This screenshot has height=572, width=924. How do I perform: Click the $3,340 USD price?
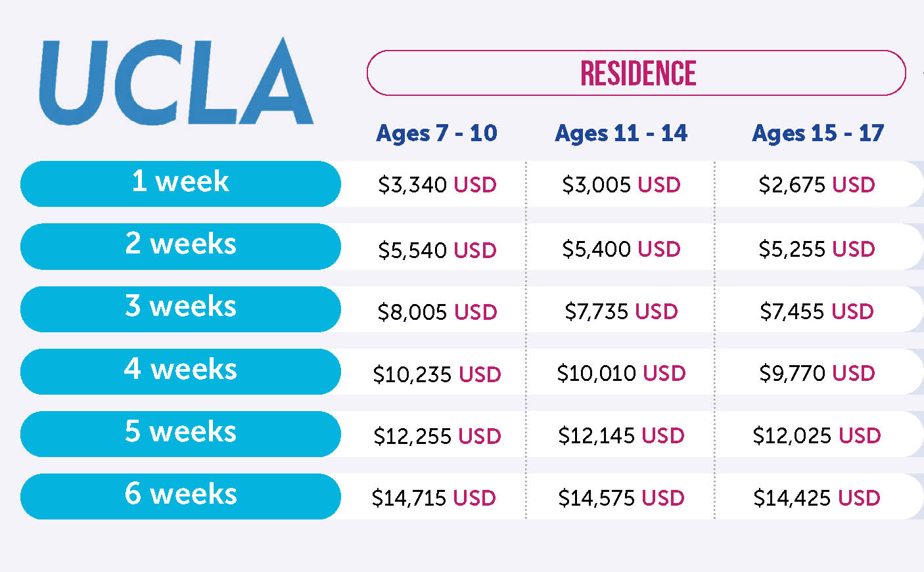[437, 185]
